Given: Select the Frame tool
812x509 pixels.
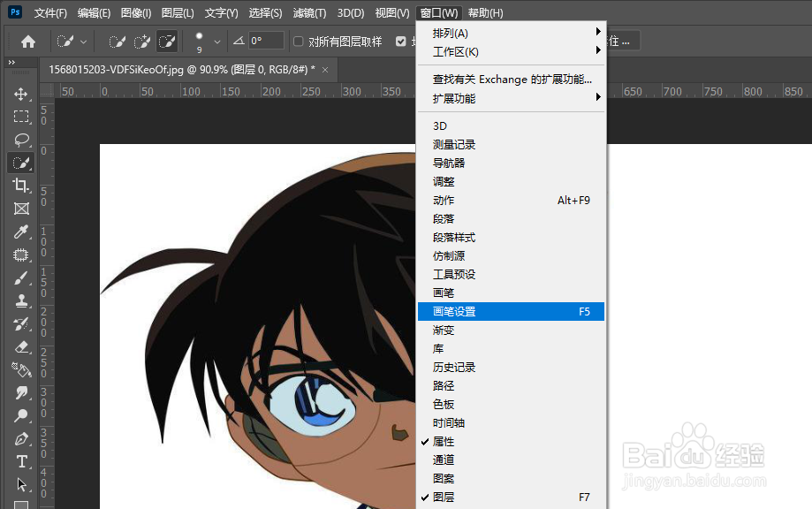Looking at the screenshot, I should point(21,209).
